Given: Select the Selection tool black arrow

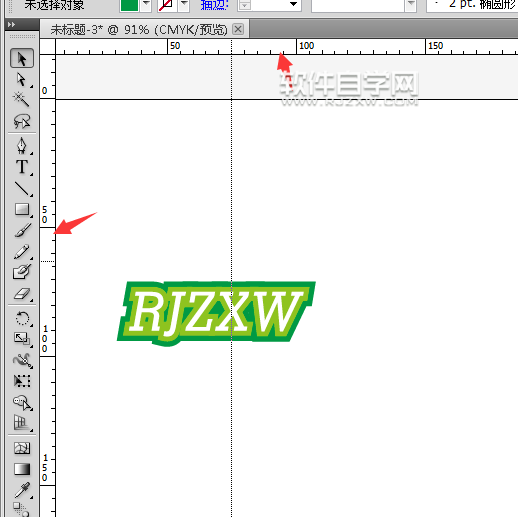Looking at the screenshot, I should click(x=22, y=59).
